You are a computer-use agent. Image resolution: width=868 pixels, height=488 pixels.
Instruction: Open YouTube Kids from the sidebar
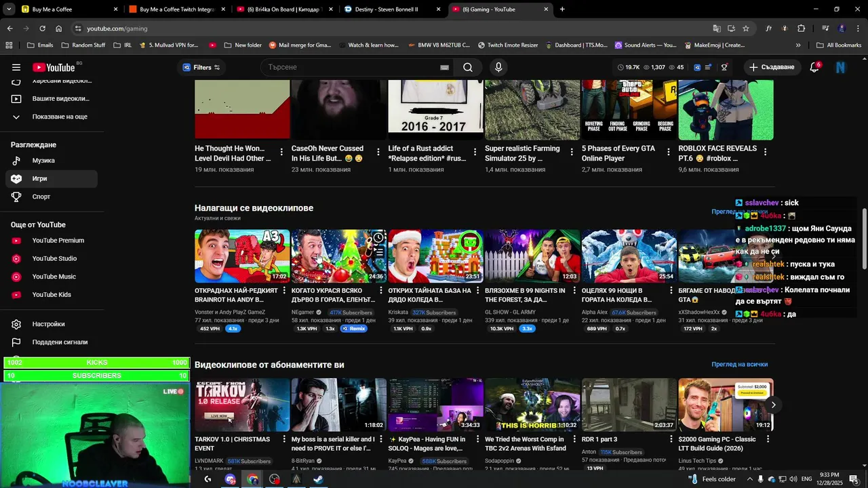tap(52, 295)
